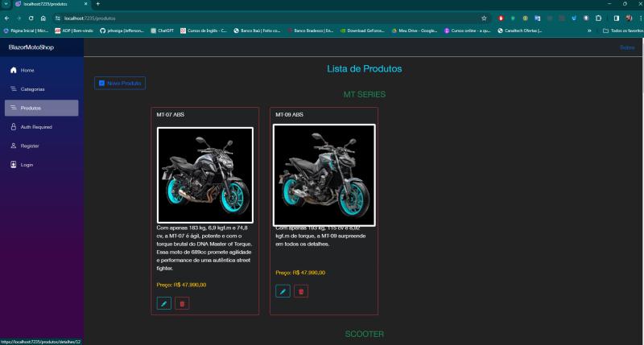Open the Cursos online bookmark
The image size is (644, 345).
468,31
